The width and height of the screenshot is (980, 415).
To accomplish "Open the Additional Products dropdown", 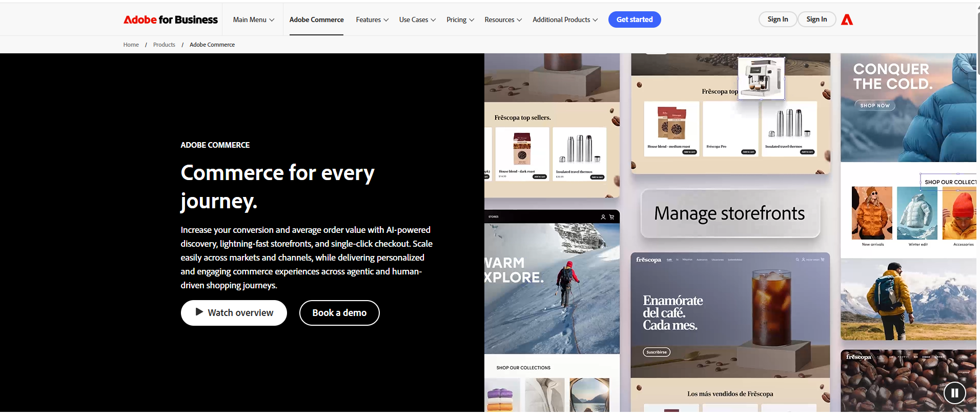I will 565,19.
